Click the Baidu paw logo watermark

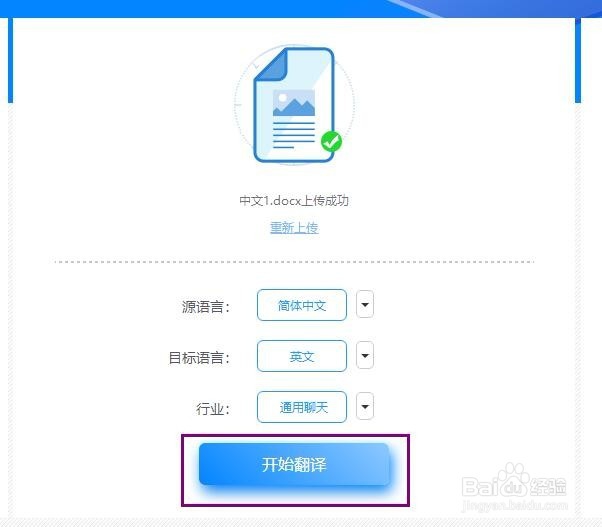tap(514, 480)
